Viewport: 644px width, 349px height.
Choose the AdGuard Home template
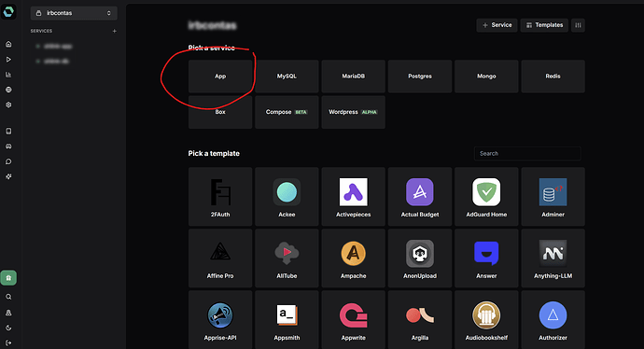[486, 197]
